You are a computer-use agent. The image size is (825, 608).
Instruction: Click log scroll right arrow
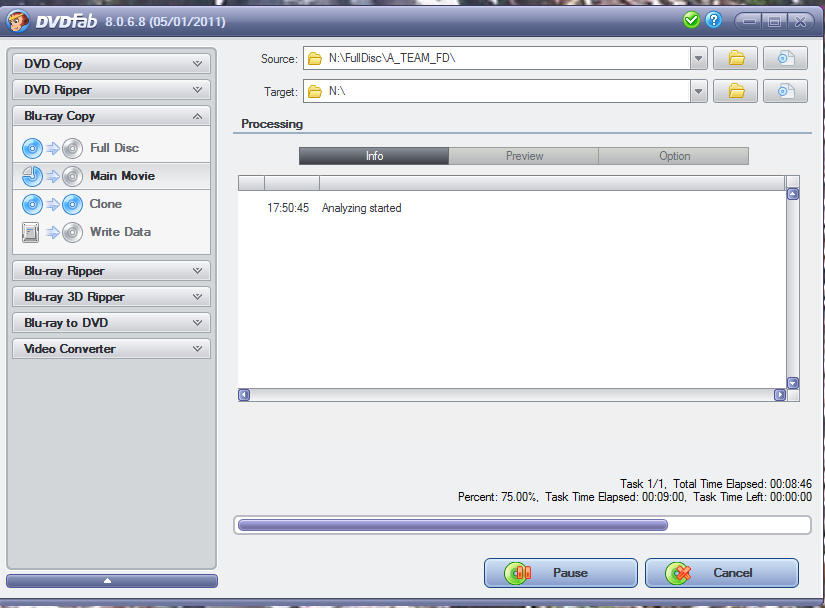780,395
